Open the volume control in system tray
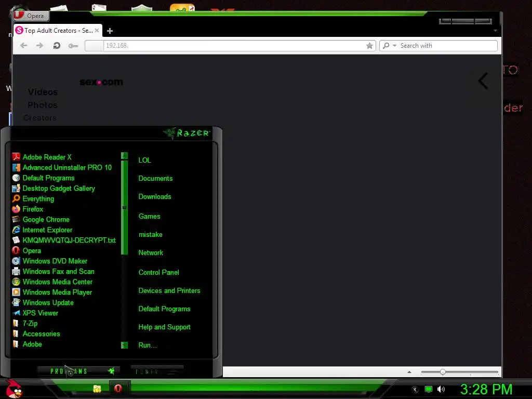Screen dimensions: 532x399 coord(441,389)
